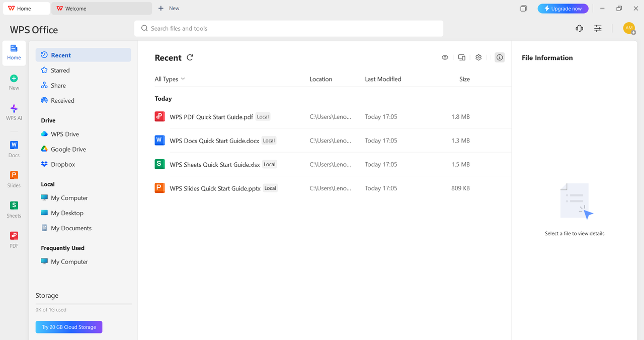Click the WPS PDF Quick Start Guide file icon
The width and height of the screenshot is (644, 340).
pos(159,116)
